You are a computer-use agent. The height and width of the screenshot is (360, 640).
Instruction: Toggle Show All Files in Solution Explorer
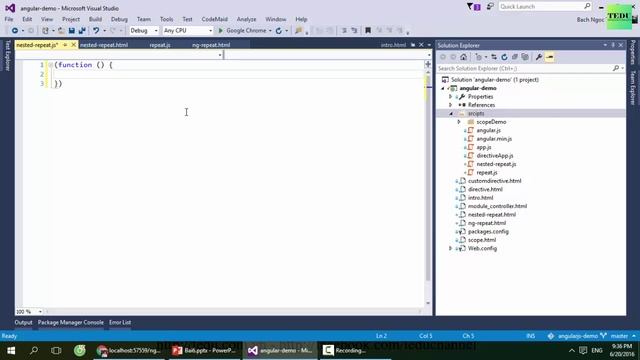point(525,57)
